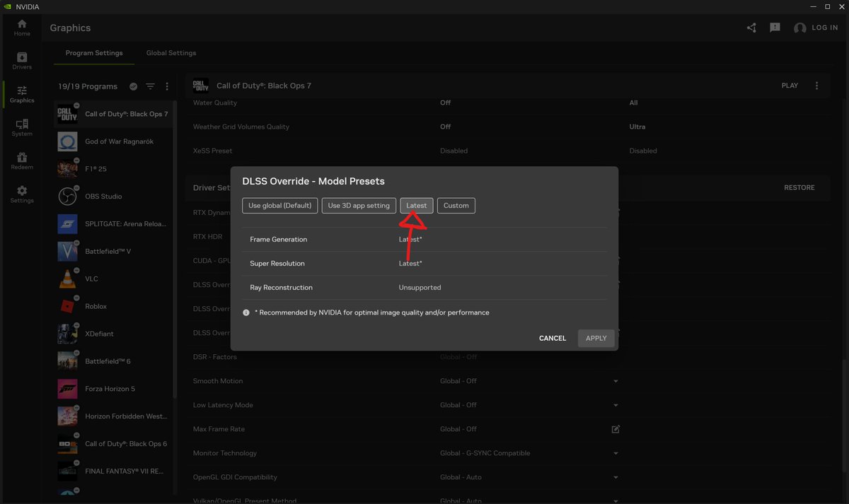Click Frame Generation Latest value

(x=410, y=240)
